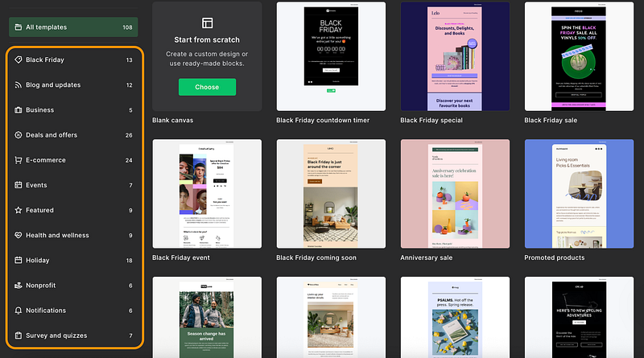This screenshot has width=644, height=358.
Task: Click the Black Friday tag icon
Action: (18, 60)
